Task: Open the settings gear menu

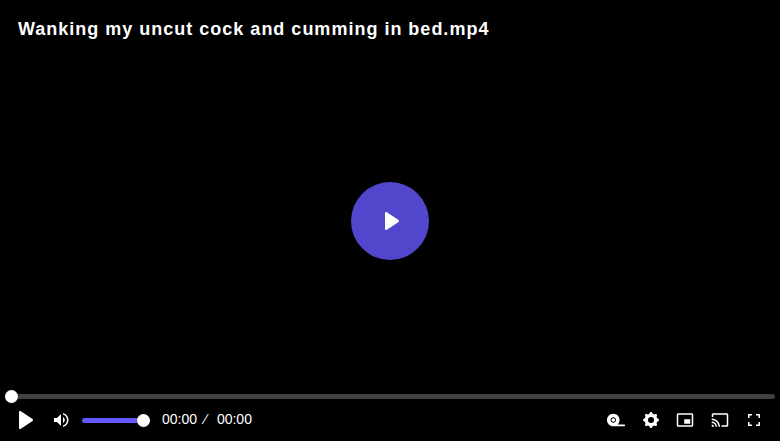Action: (x=651, y=420)
